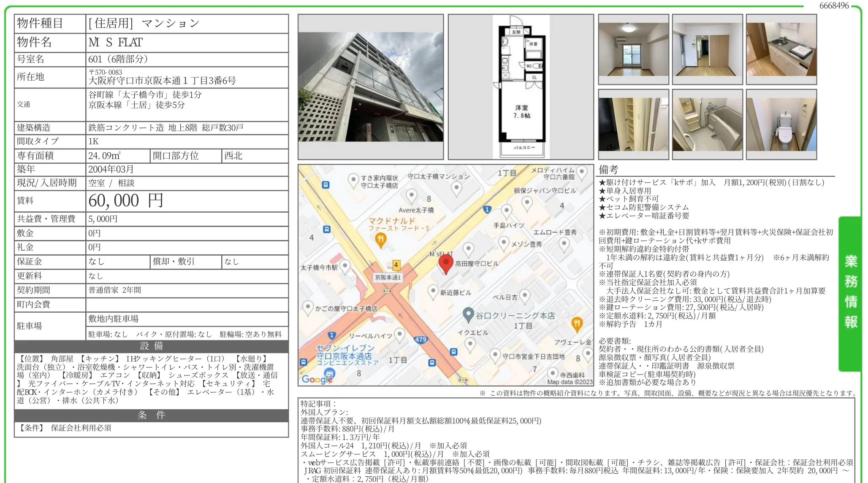Click the 条件 section header
The image size is (868, 483).
tap(152, 416)
